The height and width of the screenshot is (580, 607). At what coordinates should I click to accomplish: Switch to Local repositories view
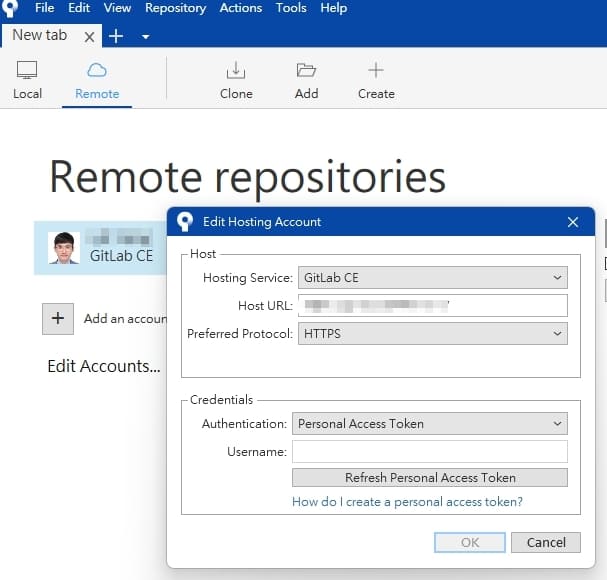click(27, 80)
